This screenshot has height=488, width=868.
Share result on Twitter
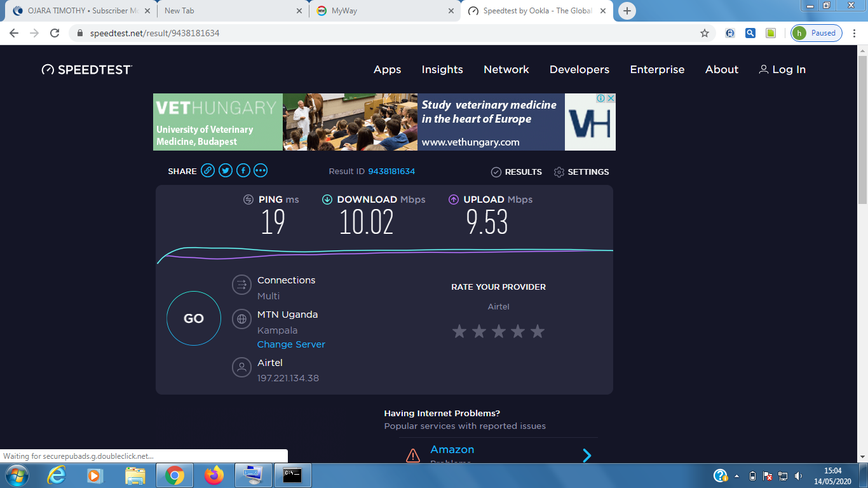pyautogui.click(x=226, y=171)
